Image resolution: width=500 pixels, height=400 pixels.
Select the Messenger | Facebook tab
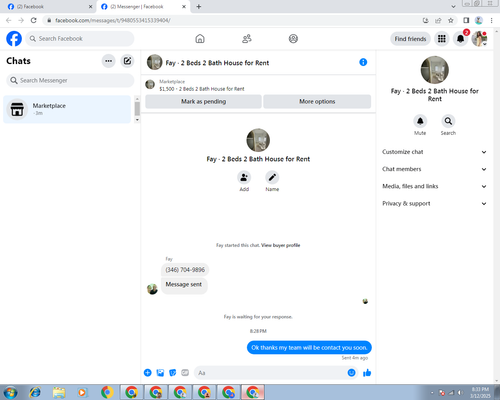tap(143, 7)
